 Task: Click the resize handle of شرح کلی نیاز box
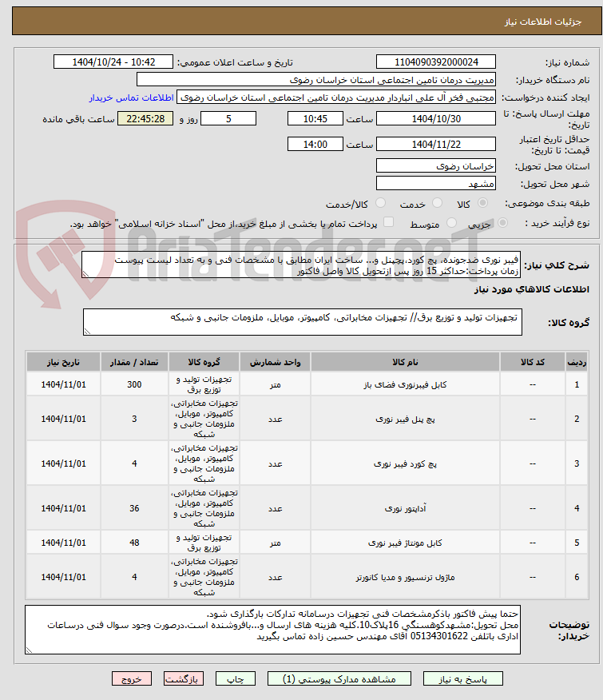[x=85, y=273]
